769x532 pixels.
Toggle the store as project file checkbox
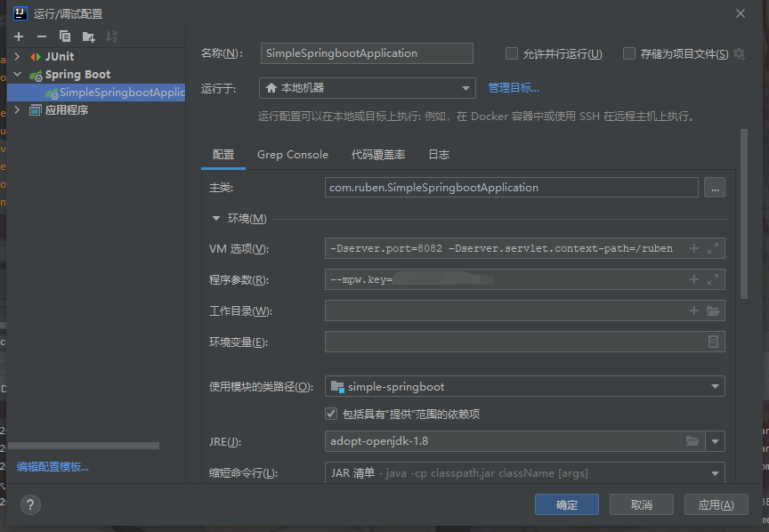629,54
